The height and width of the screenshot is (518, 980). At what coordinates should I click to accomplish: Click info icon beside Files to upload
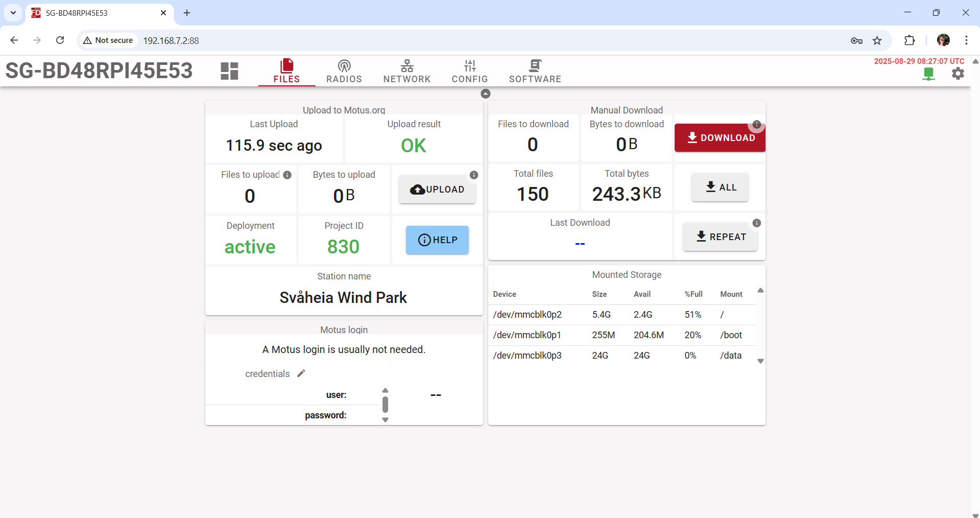click(288, 175)
